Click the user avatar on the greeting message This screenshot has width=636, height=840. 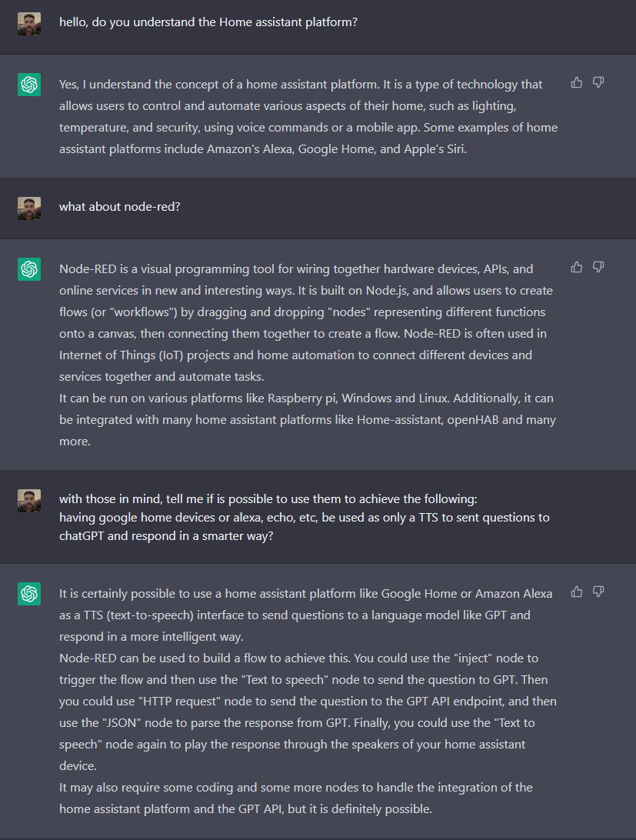point(28,23)
